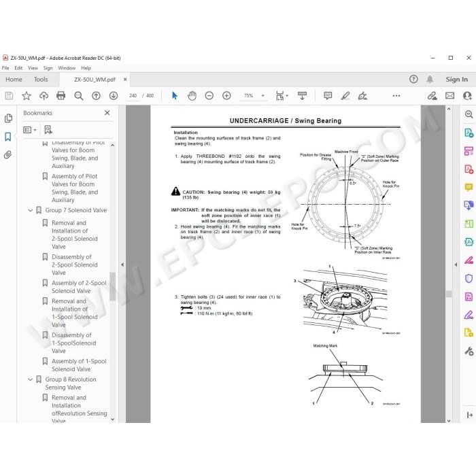Go to next page arrow icon
Viewport: 476px width, 476px height.
tap(114, 96)
